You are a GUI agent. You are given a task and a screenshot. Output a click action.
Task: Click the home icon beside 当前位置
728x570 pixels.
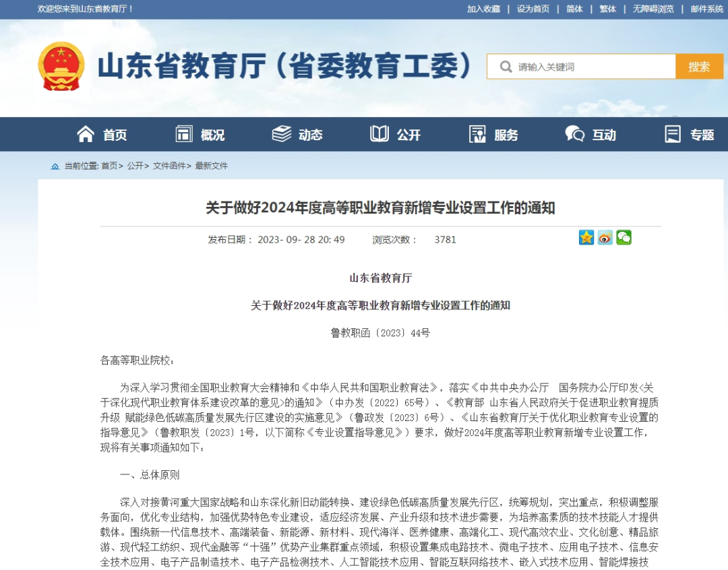point(55,166)
